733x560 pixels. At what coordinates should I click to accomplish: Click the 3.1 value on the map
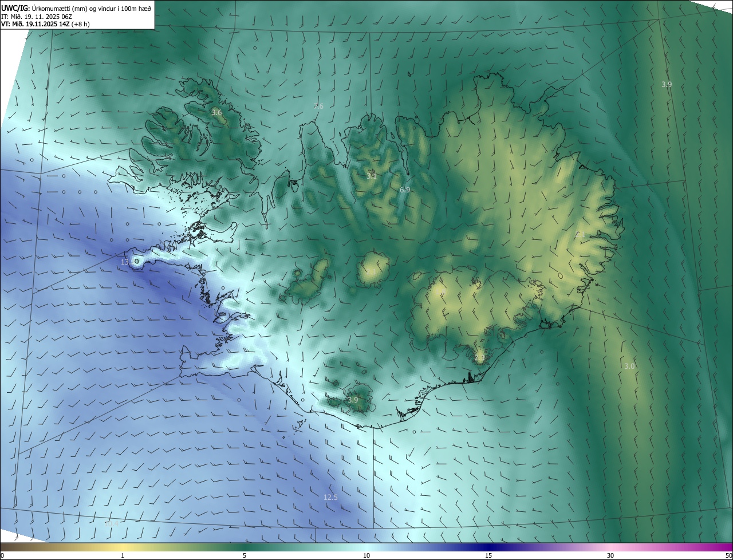(372, 176)
